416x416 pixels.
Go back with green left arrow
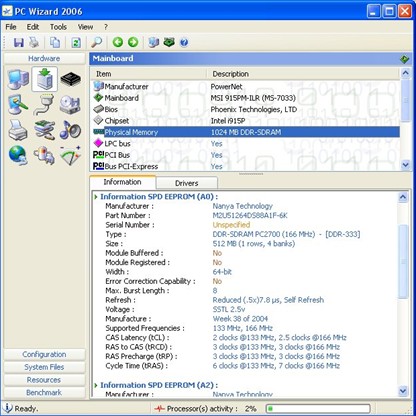(x=118, y=42)
